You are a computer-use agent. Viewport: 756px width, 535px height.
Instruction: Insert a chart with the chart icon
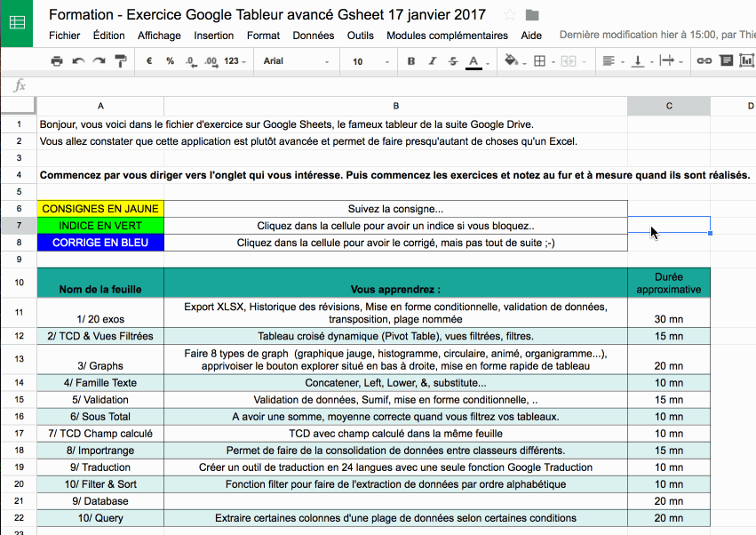point(747,60)
